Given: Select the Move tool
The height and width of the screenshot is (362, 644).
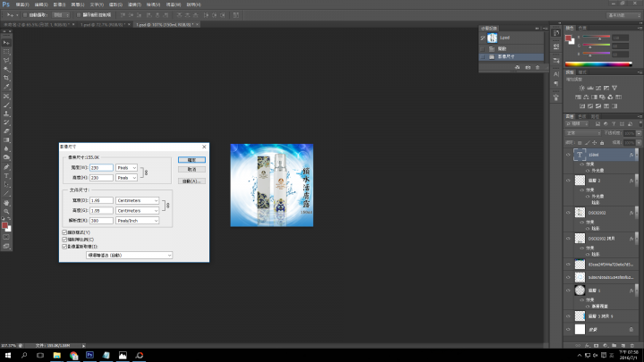Looking at the screenshot, I should pyautogui.click(x=6, y=43).
